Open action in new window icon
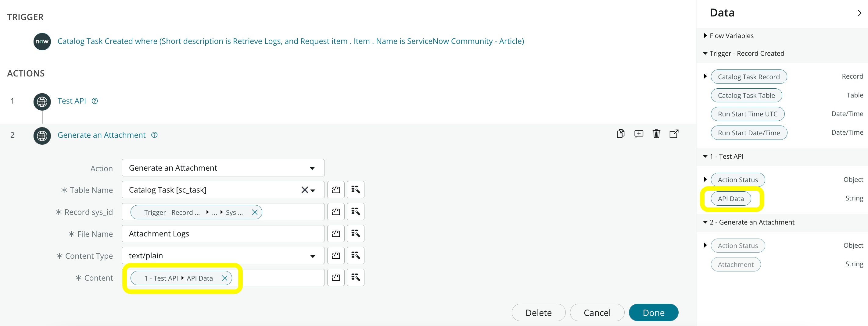Image resolution: width=868 pixels, height=326 pixels. (674, 134)
